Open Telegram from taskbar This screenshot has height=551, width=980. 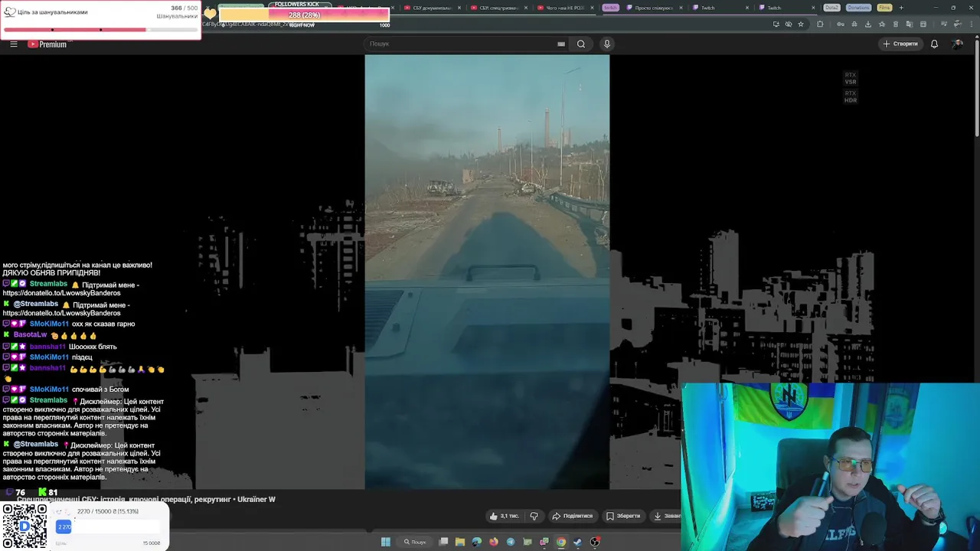point(511,542)
